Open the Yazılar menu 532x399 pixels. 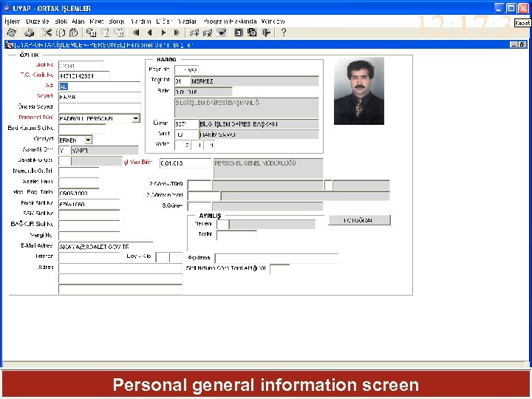point(187,21)
